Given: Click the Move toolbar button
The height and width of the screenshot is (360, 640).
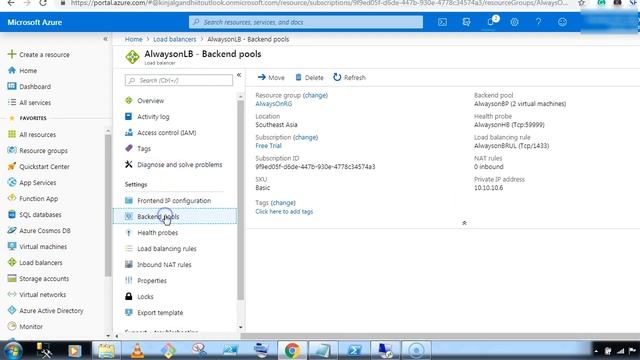Looking at the screenshot, I should tap(271, 77).
